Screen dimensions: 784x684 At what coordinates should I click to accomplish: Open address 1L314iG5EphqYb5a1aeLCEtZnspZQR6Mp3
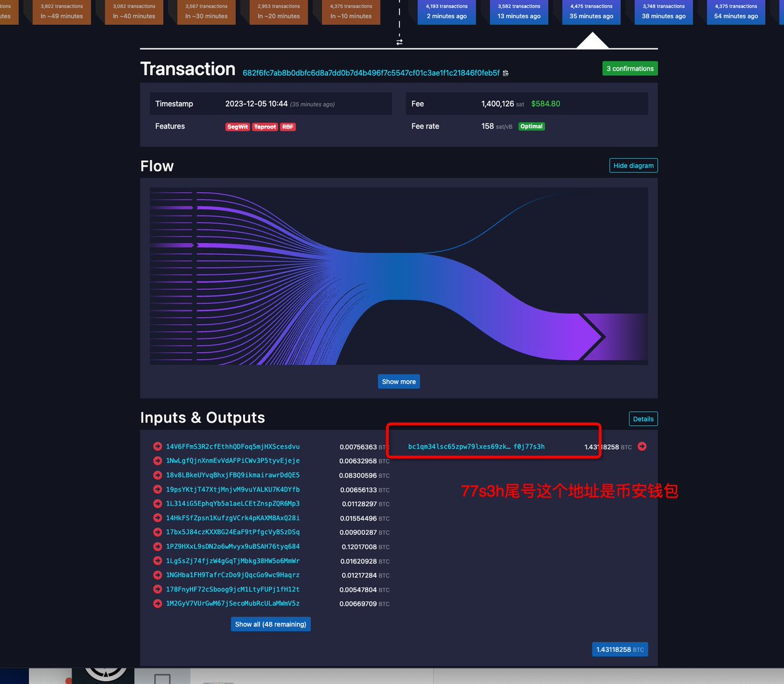[233, 504]
